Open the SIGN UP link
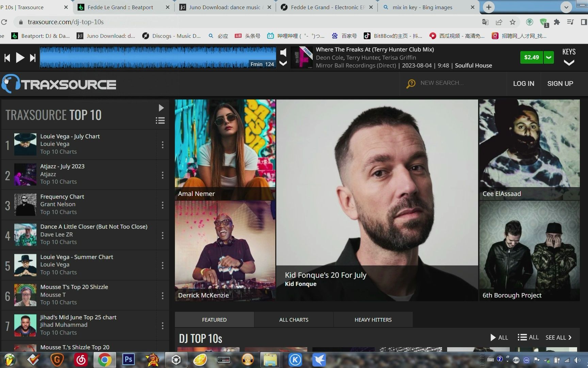588x368 pixels. (x=560, y=83)
